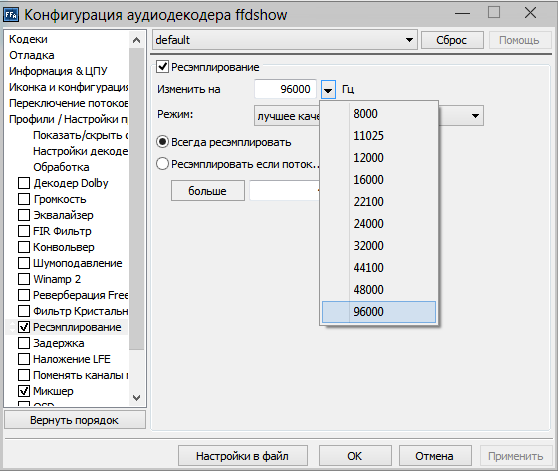Screen dimensions: 558x471
Task: Minimize the ffdshow configuration window
Action: tap(462, 14)
